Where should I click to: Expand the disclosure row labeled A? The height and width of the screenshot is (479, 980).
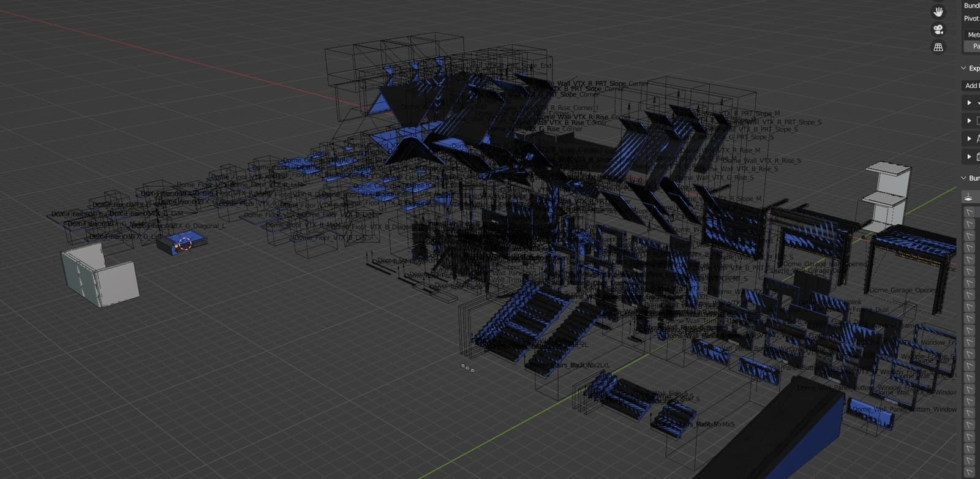(x=969, y=138)
